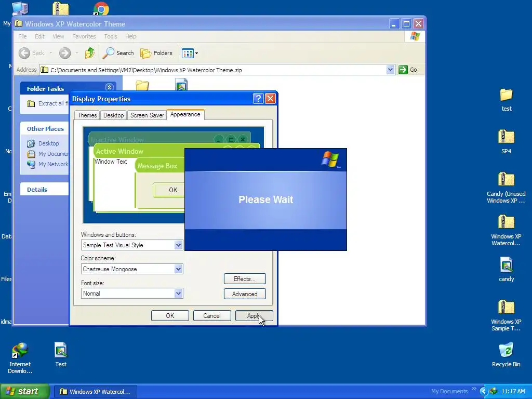Go up one folder level icon

[x=90, y=53]
